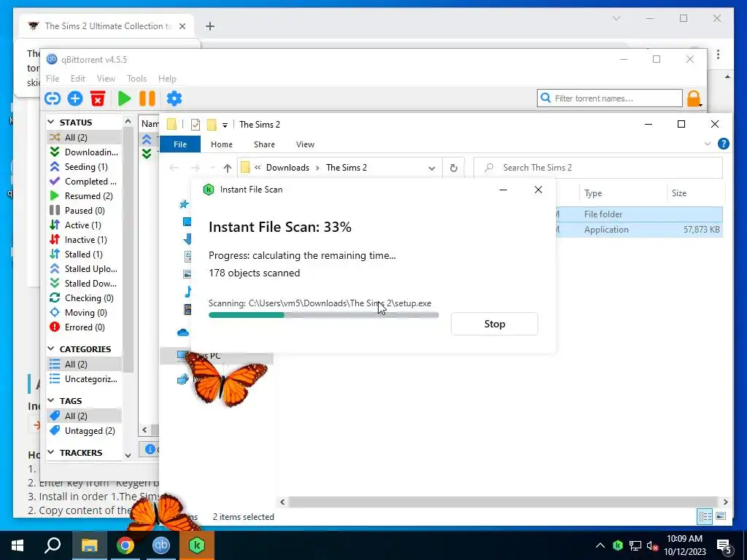
Task: Open qBittorrent File menu
Action: pos(53,79)
